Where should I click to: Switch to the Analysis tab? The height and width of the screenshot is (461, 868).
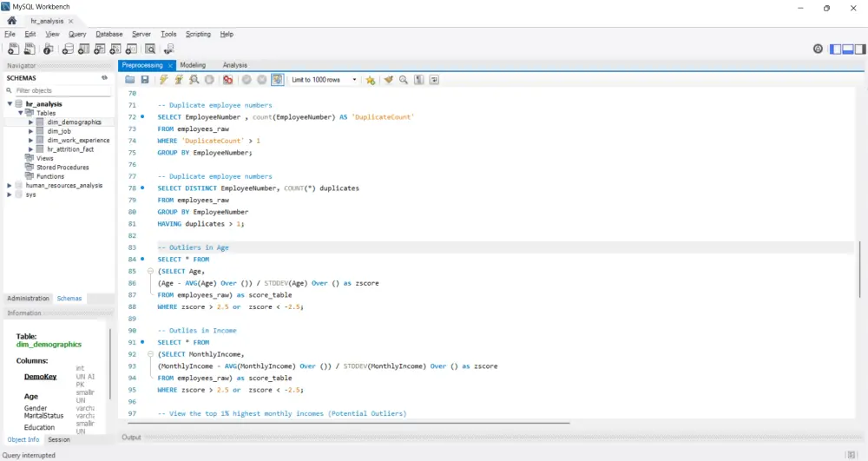click(234, 65)
